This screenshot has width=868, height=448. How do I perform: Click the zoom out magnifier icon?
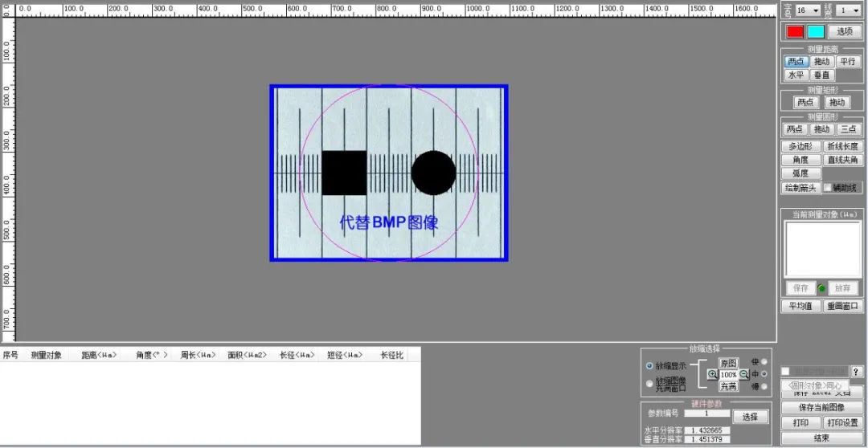[x=744, y=374]
